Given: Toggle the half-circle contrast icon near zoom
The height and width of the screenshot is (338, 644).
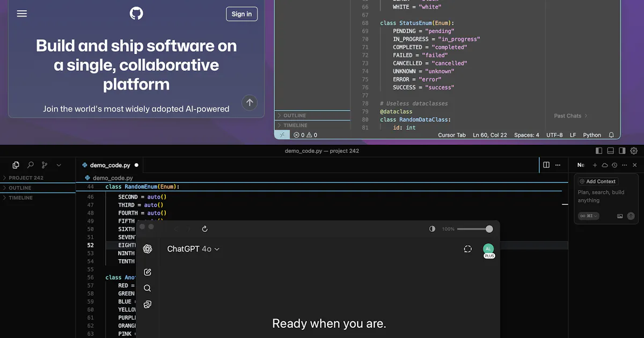Looking at the screenshot, I should pos(432,229).
